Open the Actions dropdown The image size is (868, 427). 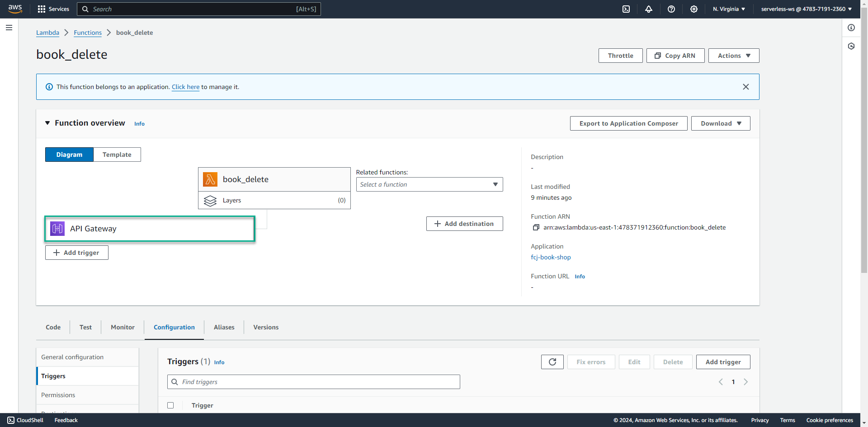pyautogui.click(x=734, y=56)
